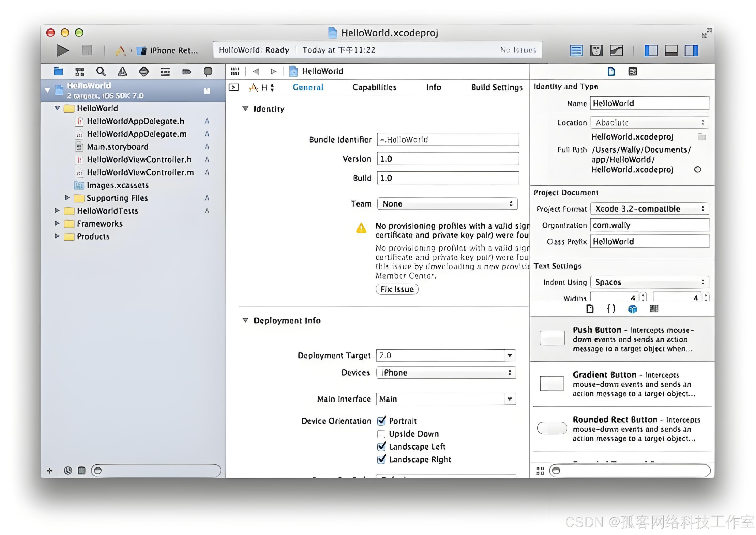Click the Organization field

(x=649, y=225)
